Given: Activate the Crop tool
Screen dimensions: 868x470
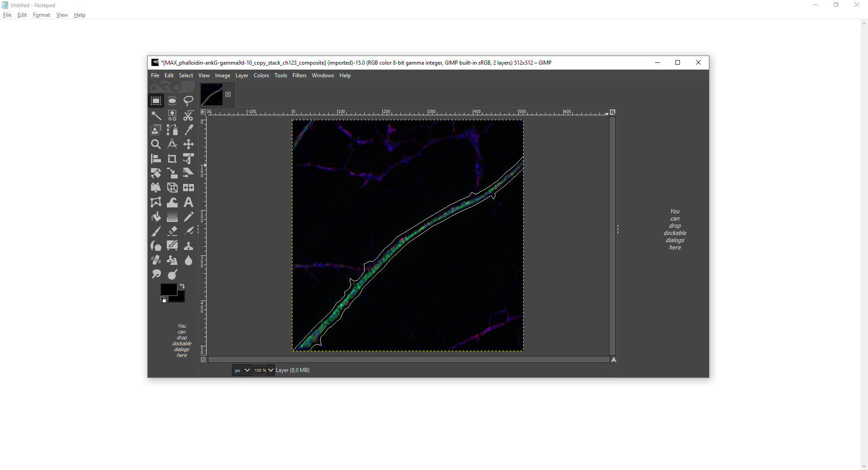Looking at the screenshot, I should (172, 159).
